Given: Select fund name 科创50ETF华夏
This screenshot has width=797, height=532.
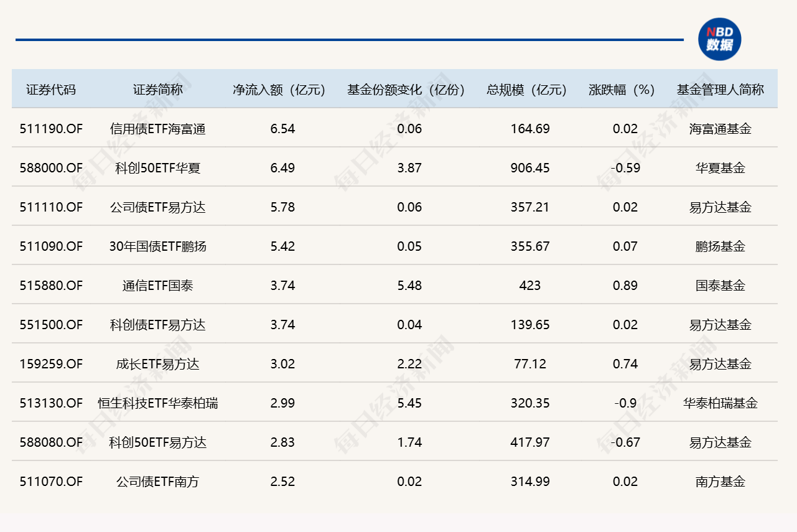Looking at the screenshot, I should [x=158, y=168].
